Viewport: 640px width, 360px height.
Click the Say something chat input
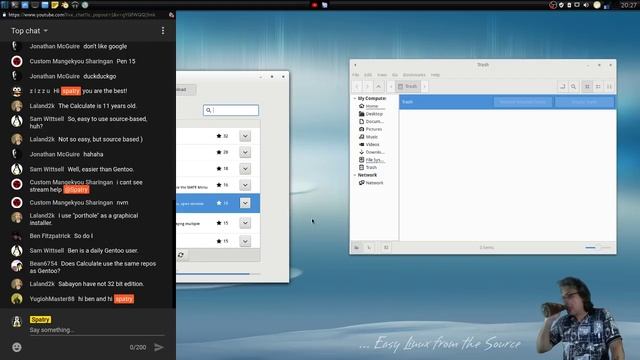(x=97, y=330)
